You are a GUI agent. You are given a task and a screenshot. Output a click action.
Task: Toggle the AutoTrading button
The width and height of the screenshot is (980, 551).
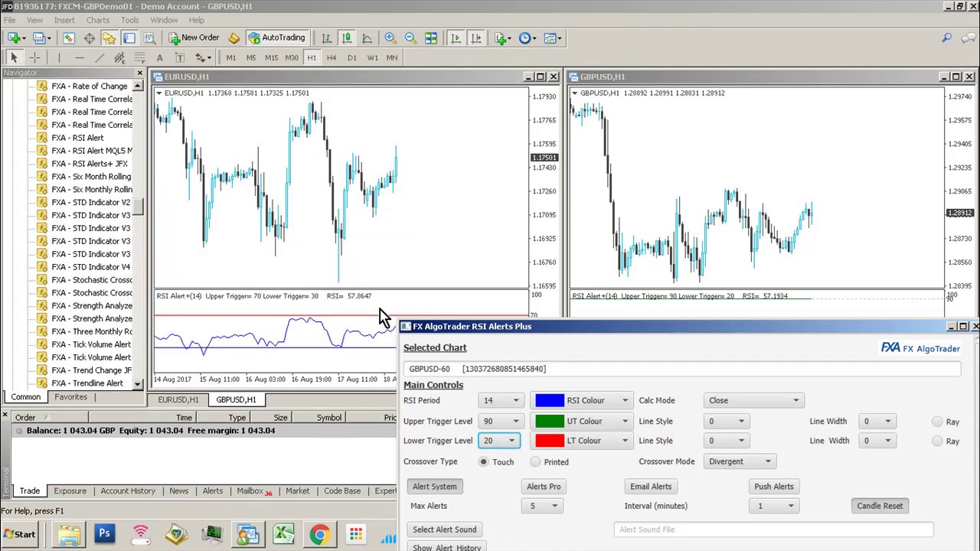[276, 37]
